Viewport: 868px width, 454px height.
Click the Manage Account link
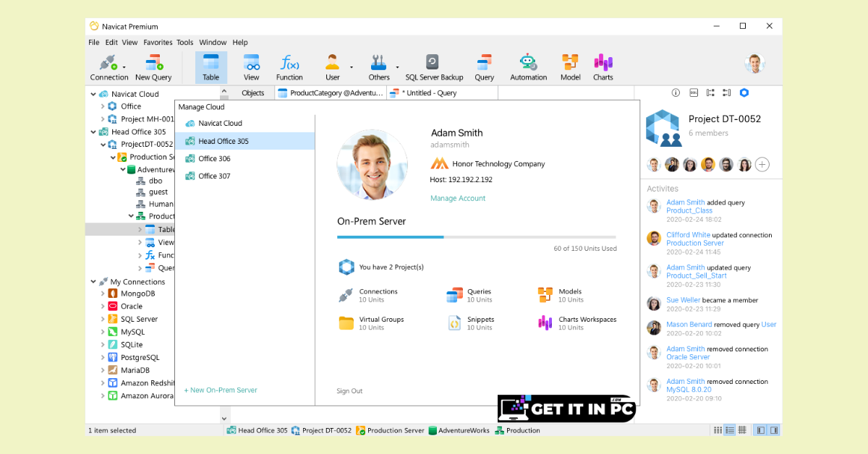click(458, 198)
